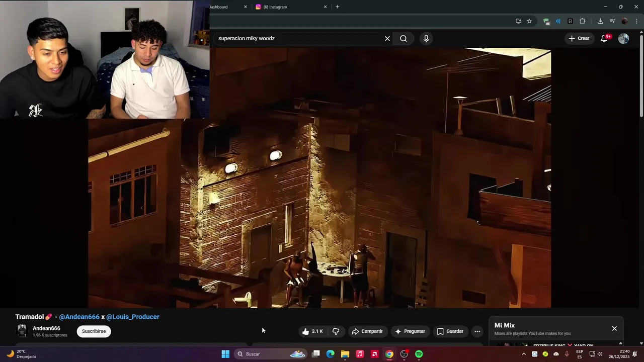This screenshot has height=362, width=644.
Task: Close the Mi Mix playlist panel
Action: 614,328
